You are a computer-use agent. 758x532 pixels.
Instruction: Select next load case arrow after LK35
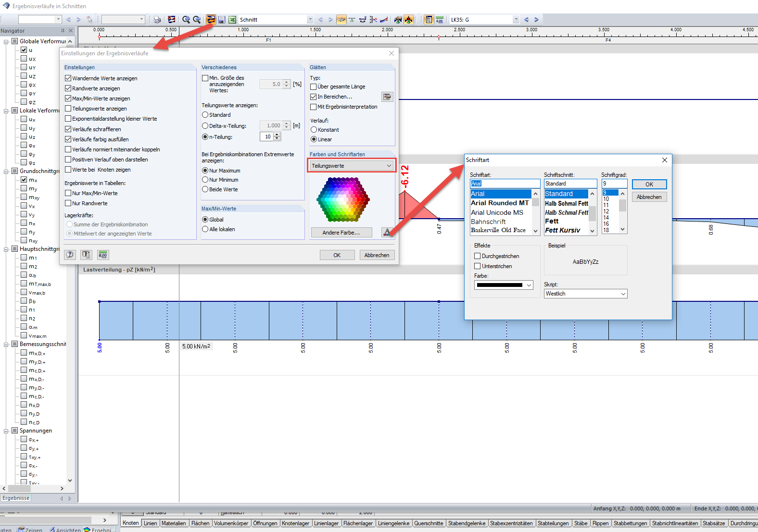coord(536,20)
